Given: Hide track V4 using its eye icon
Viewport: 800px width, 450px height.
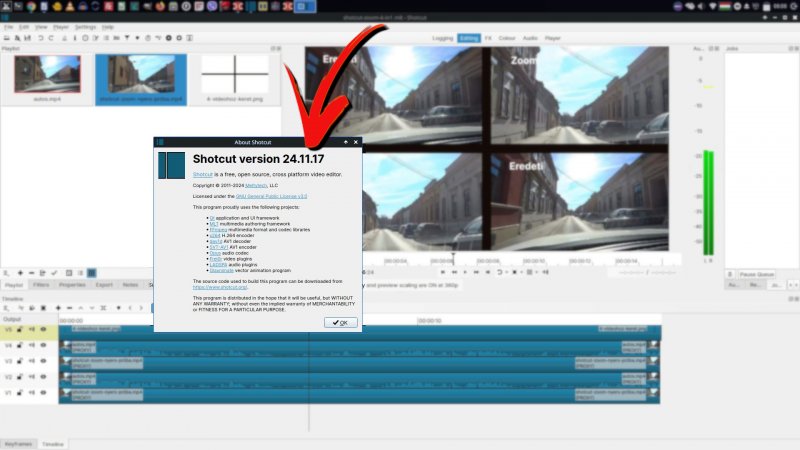Looking at the screenshot, I should [43, 345].
